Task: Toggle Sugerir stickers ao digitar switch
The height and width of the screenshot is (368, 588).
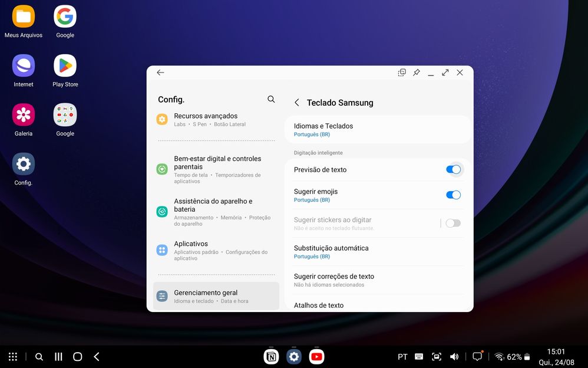Action: [x=453, y=224]
